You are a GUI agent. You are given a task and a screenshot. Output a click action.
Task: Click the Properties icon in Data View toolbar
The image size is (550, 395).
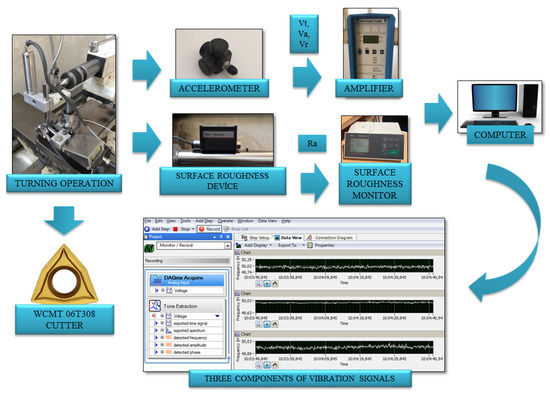tap(310, 245)
